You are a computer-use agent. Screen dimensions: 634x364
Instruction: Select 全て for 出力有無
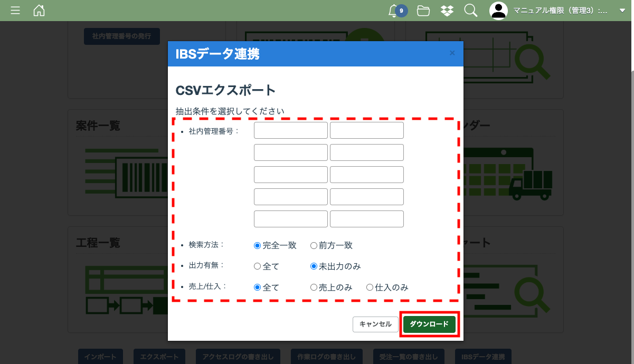pos(258,266)
